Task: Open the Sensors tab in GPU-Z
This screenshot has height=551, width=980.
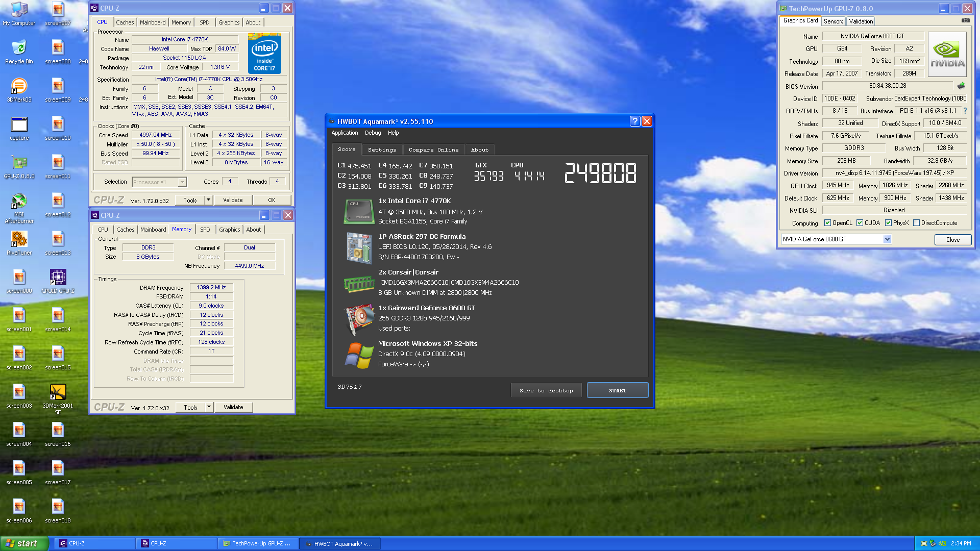Action: point(834,21)
